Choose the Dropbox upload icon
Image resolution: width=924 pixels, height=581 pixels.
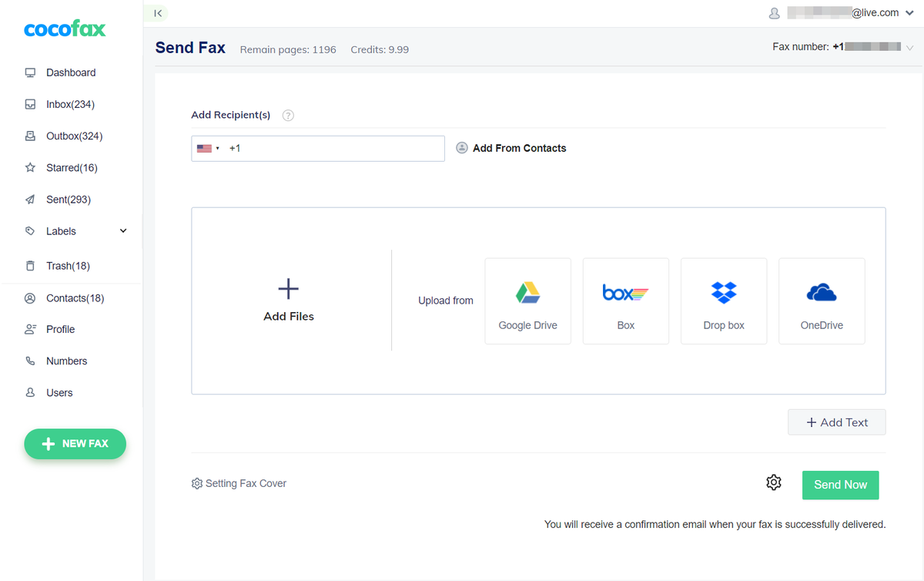724,294
